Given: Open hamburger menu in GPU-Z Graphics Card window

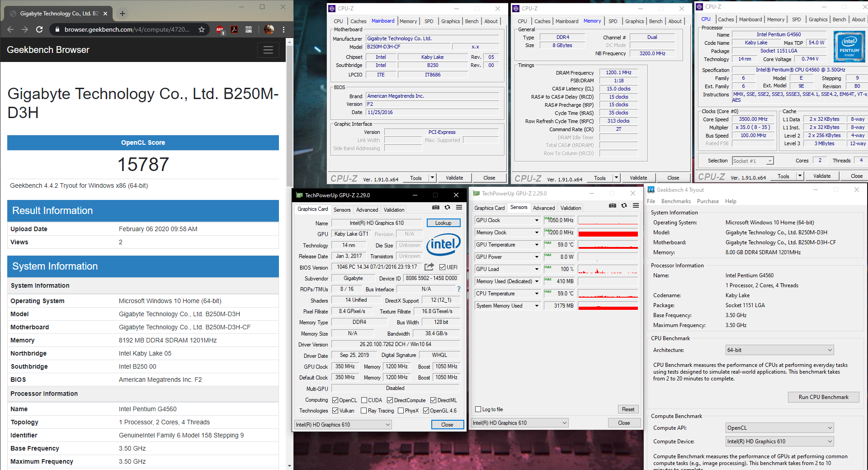Looking at the screenshot, I should click(x=459, y=207).
